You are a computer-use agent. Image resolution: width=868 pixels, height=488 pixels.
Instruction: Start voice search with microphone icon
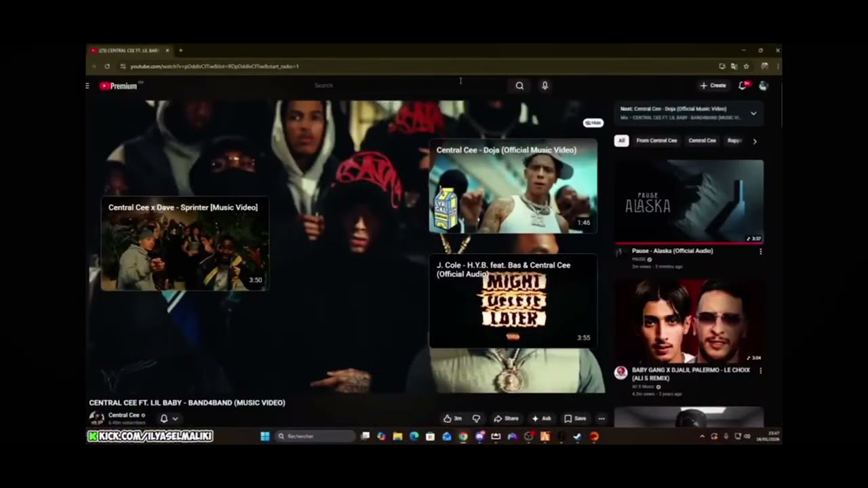click(x=545, y=85)
